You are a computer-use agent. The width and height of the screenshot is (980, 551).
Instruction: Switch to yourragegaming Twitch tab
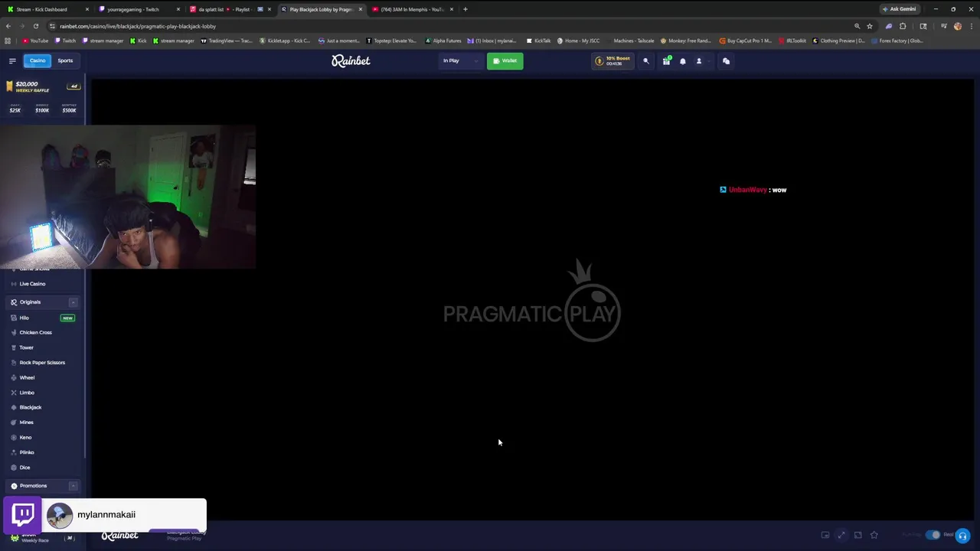coord(138,9)
